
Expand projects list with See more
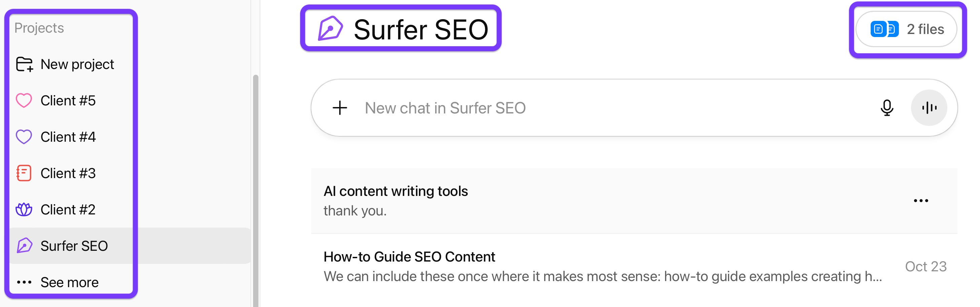point(69,282)
